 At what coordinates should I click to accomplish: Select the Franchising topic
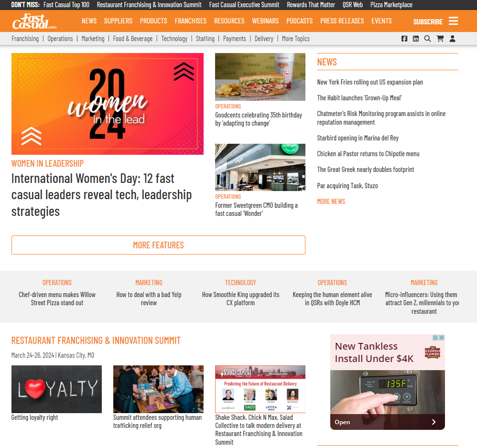click(25, 39)
